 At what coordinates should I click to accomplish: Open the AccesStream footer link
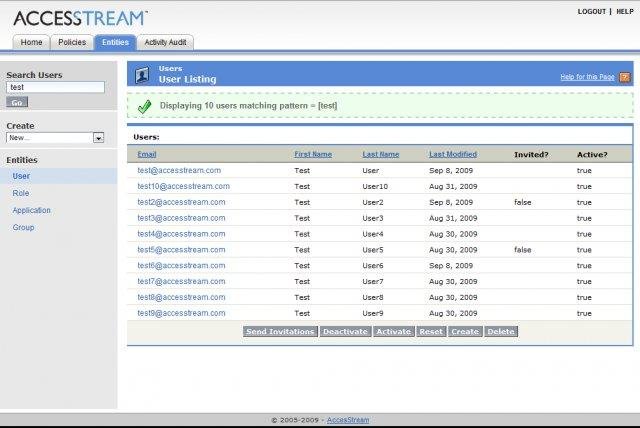pos(348,420)
